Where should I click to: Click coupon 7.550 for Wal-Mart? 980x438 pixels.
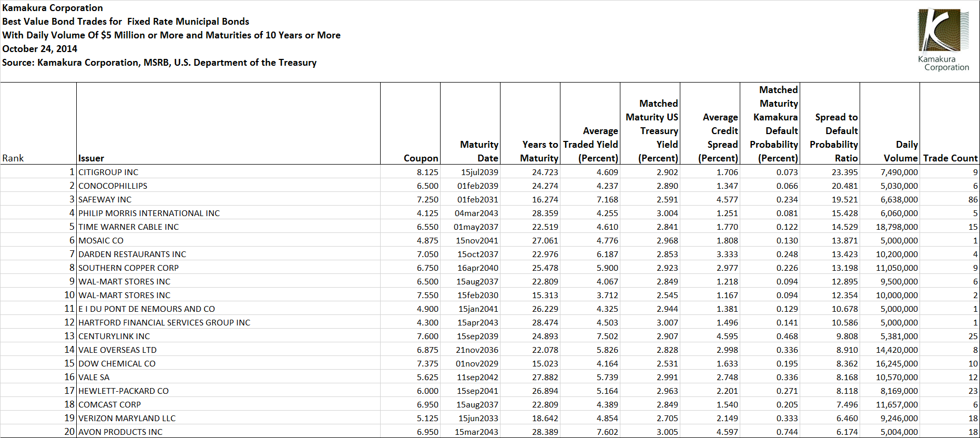click(x=427, y=296)
